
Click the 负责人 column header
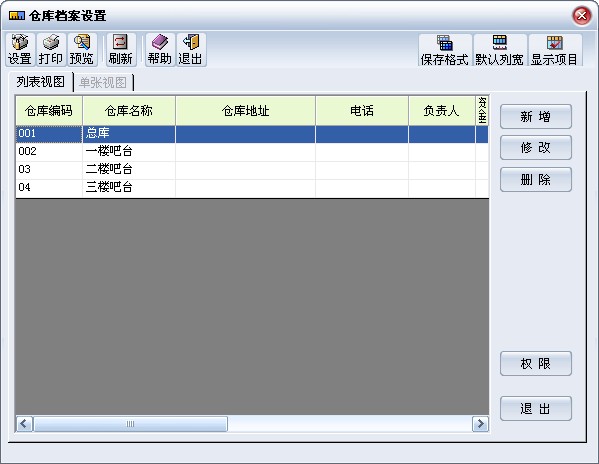442,111
